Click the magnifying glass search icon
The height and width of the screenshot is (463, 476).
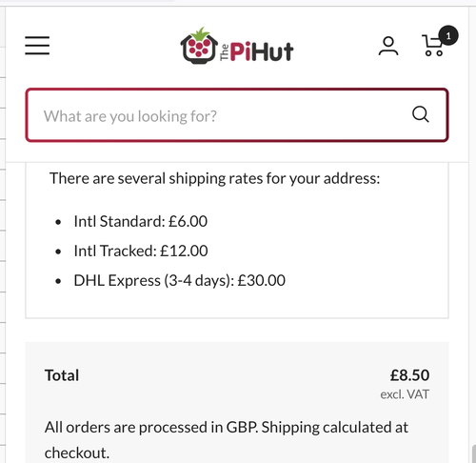tap(421, 114)
